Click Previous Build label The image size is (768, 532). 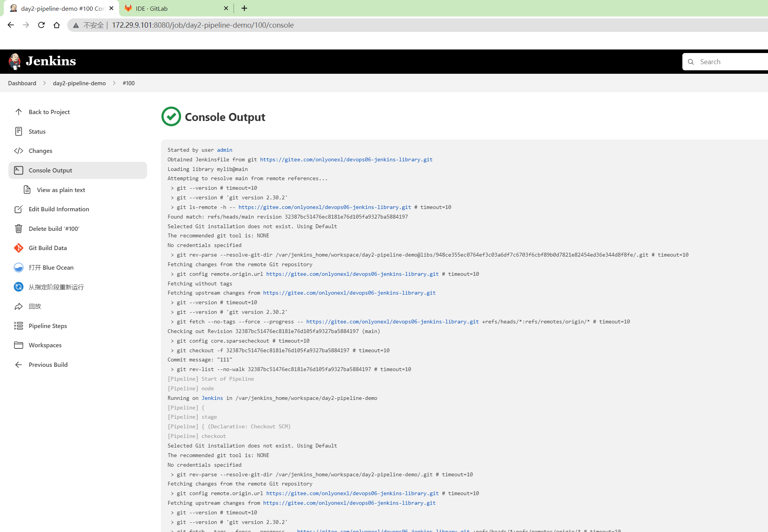tap(48, 365)
